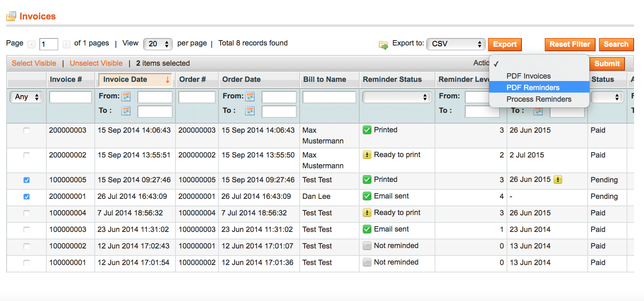Open the Invoice Date To calendar icon
The height and width of the screenshot is (301, 644).
point(126,111)
